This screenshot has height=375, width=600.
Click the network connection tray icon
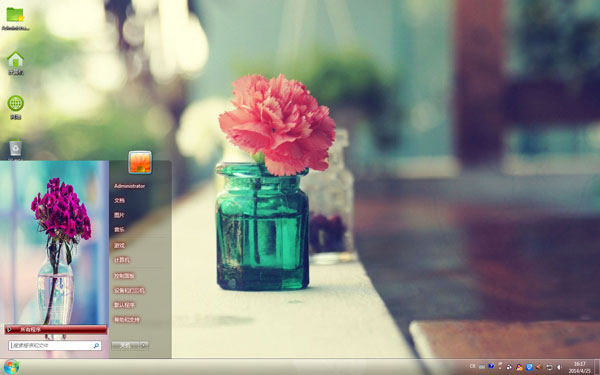(x=549, y=367)
